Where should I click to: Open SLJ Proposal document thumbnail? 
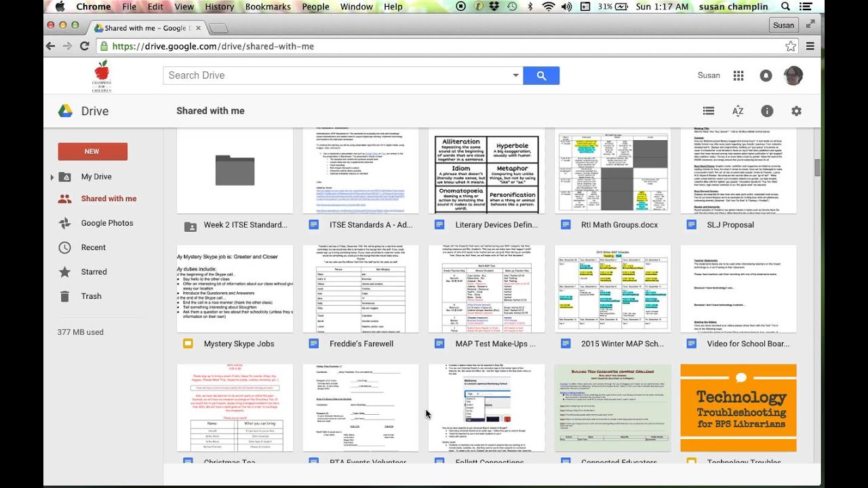[x=738, y=170]
